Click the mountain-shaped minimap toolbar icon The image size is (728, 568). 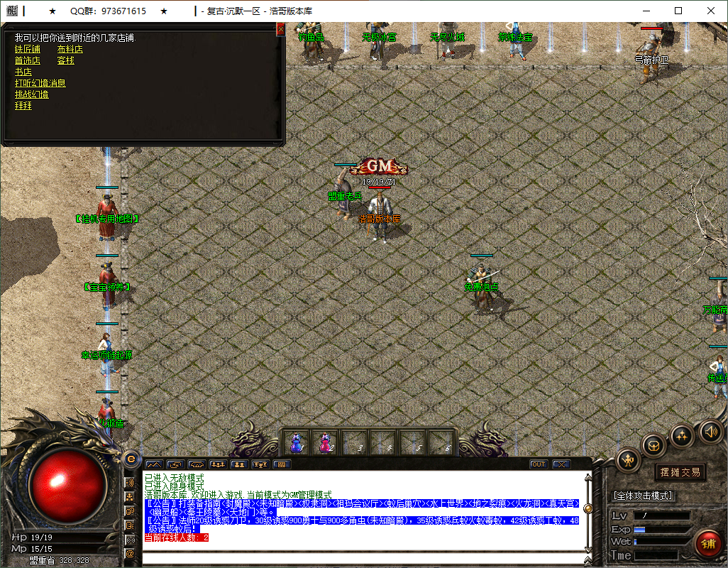point(154,464)
